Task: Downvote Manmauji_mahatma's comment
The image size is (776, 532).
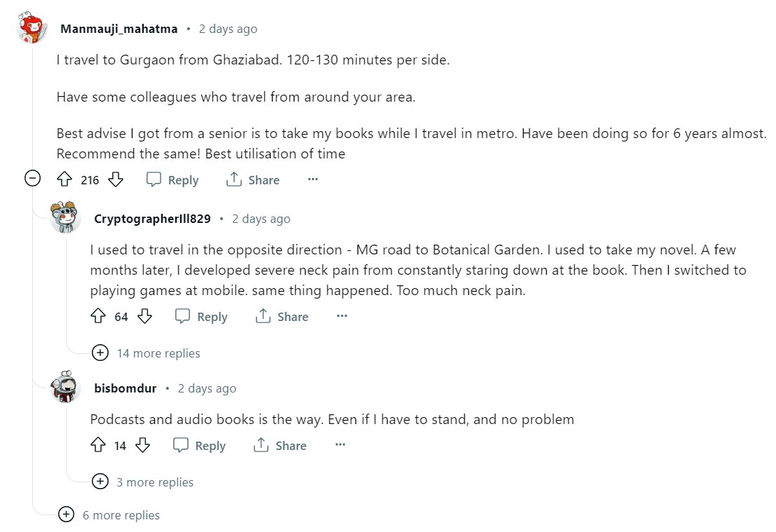Action: (116, 180)
